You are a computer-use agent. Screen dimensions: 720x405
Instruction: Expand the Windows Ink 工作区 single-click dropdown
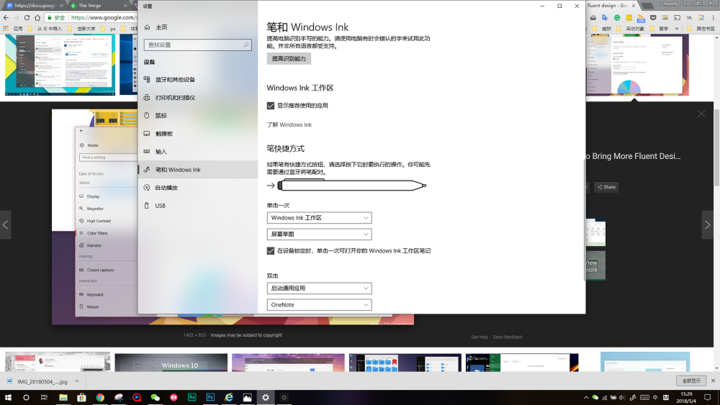tap(319, 218)
